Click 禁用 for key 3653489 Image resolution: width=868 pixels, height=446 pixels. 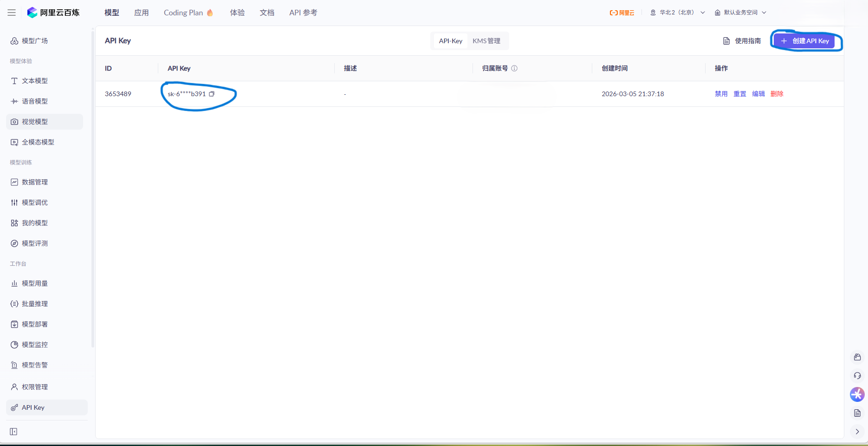[721, 94]
